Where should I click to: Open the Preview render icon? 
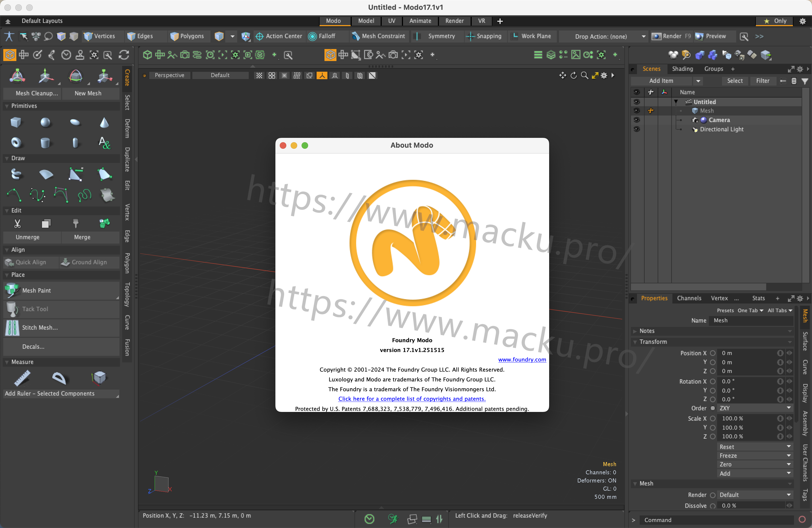(x=699, y=36)
